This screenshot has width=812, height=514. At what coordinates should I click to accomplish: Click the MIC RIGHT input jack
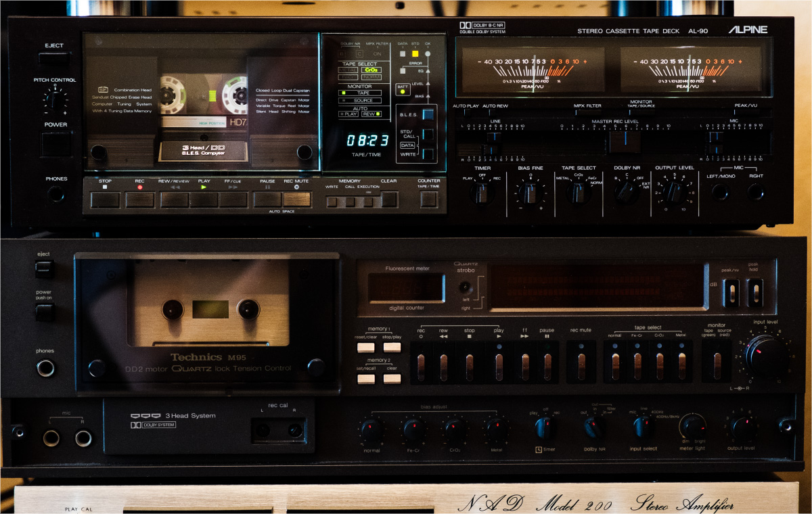(755, 192)
